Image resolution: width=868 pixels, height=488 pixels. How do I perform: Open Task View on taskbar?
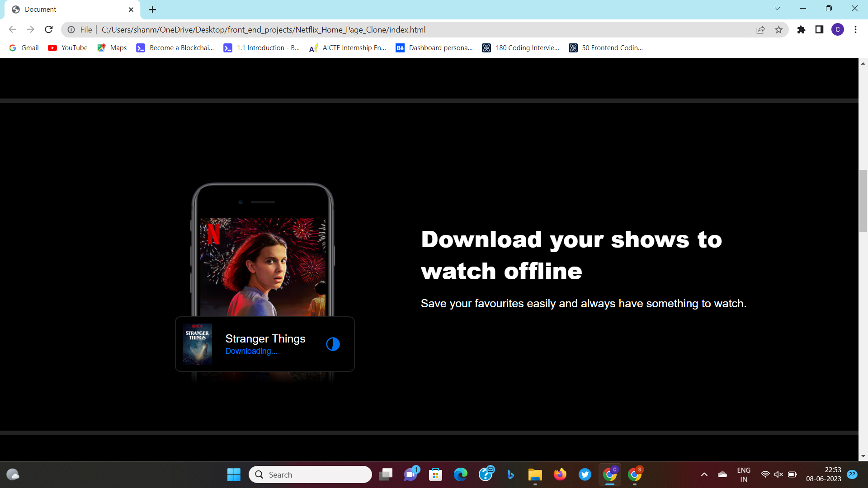pos(386,474)
